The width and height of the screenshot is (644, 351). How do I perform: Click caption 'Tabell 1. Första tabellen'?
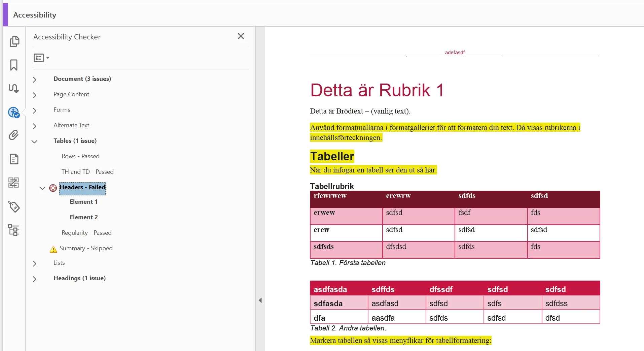(348, 263)
